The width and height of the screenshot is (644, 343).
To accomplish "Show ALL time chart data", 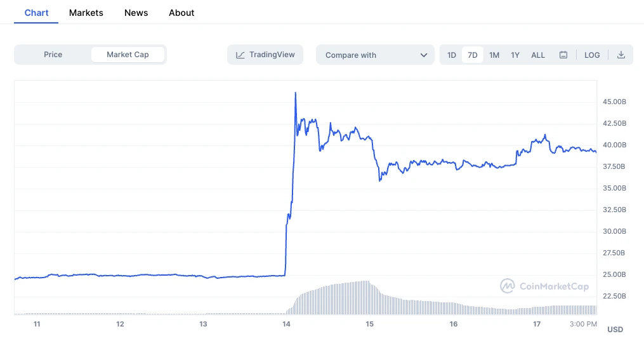I will click(x=538, y=55).
